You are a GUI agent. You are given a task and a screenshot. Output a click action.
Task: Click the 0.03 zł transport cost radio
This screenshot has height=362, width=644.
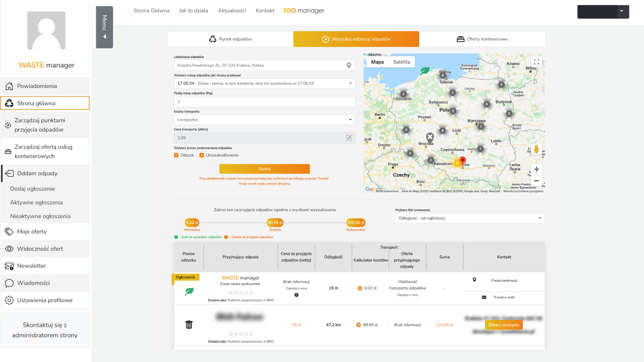pos(360,288)
